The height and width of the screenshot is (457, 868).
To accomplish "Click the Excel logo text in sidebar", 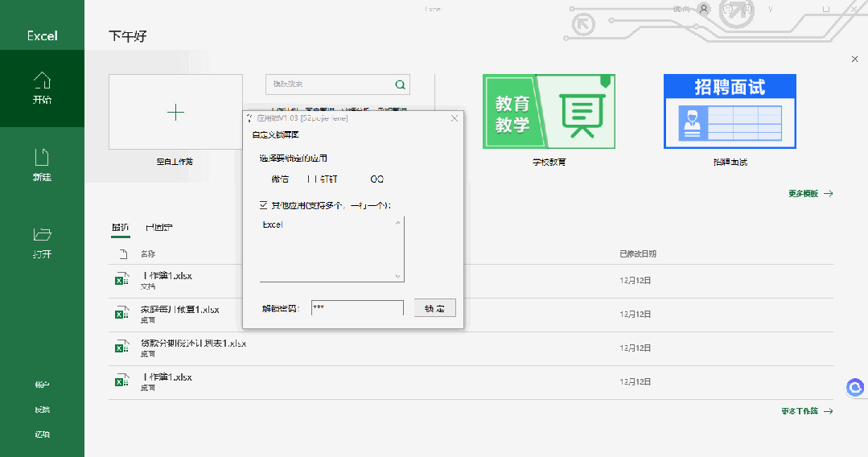I will point(42,36).
